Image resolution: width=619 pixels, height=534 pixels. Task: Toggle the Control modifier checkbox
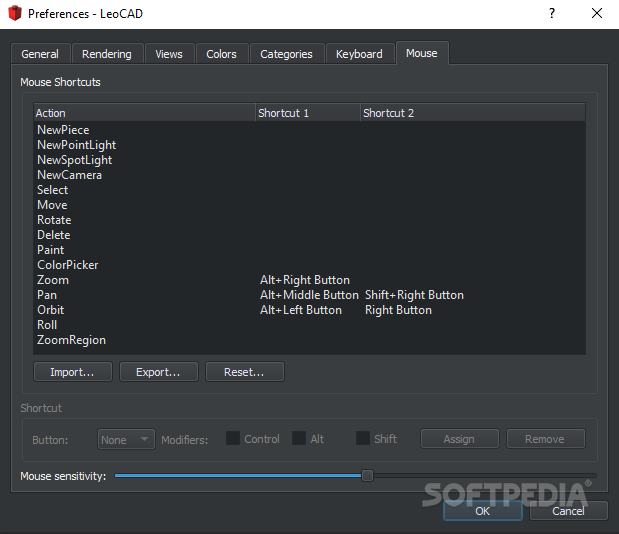[233, 438]
